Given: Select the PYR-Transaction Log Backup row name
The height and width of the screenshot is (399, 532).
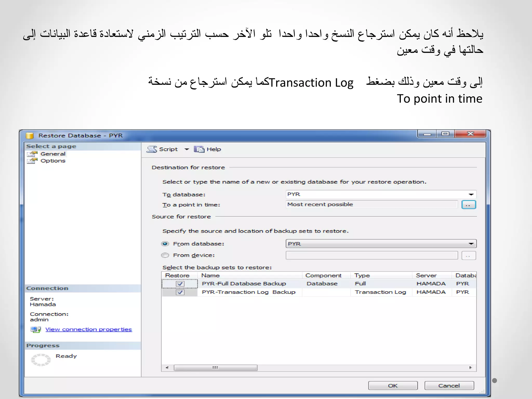Looking at the screenshot, I should (x=249, y=292).
